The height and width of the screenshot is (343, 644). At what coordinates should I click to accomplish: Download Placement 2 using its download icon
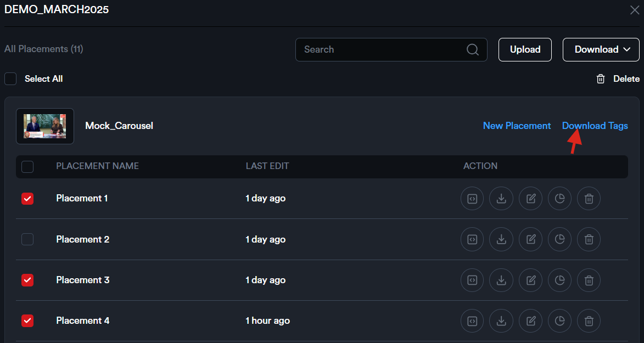[x=501, y=239]
